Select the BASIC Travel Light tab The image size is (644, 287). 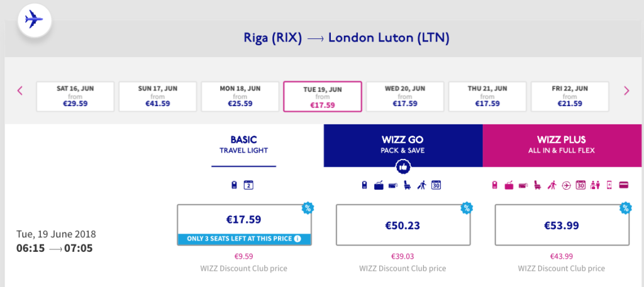(x=243, y=145)
